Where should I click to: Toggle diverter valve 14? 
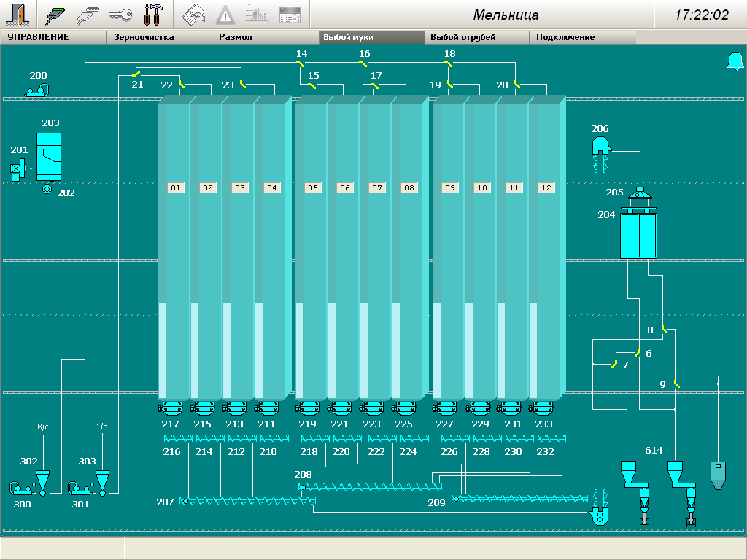tap(300, 64)
